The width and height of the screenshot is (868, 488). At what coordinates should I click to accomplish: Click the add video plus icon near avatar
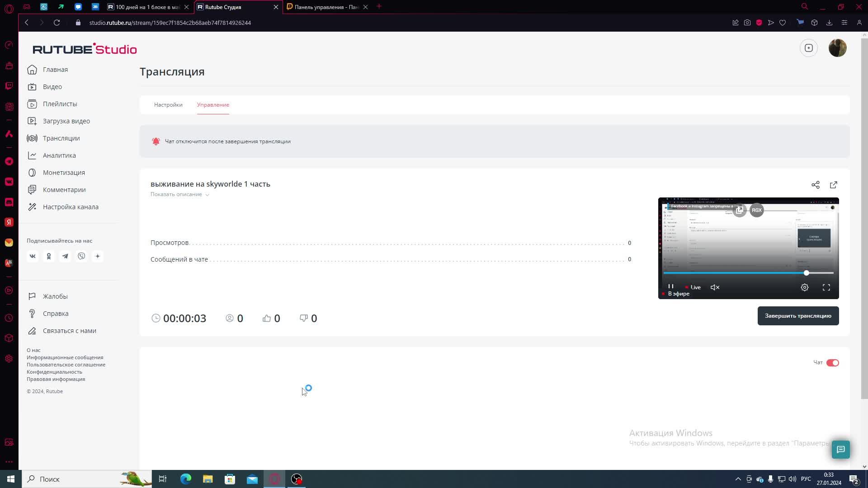tap(808, 48)
